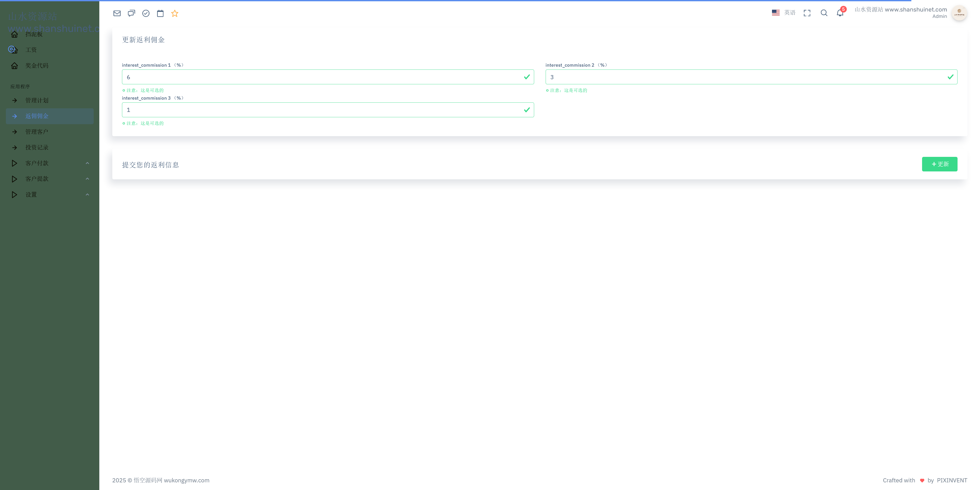Screen dimensions: 980x490
Task: Select 管理客户 in the sidebar
Action: click(37, 132)
